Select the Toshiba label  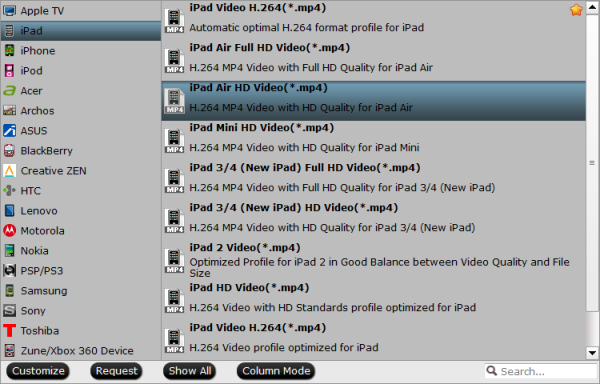[40, 331]
